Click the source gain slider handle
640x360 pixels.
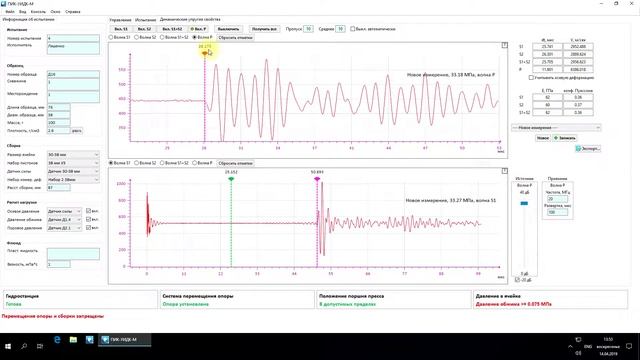(x=524, y=203)
